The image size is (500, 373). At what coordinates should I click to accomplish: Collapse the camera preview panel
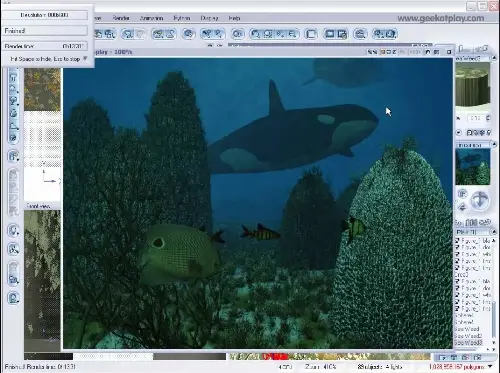point(494,144)
